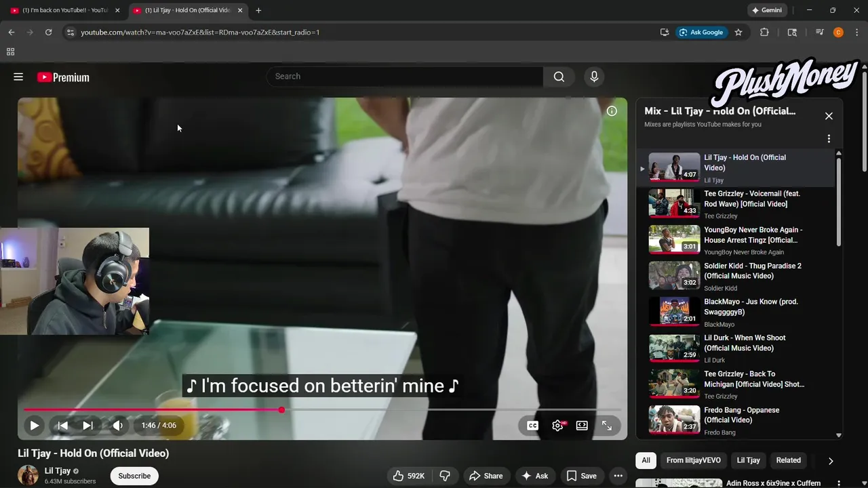Show more filter chips with arrow
This screenshot has width=868, height=488.
pos(831,461)
